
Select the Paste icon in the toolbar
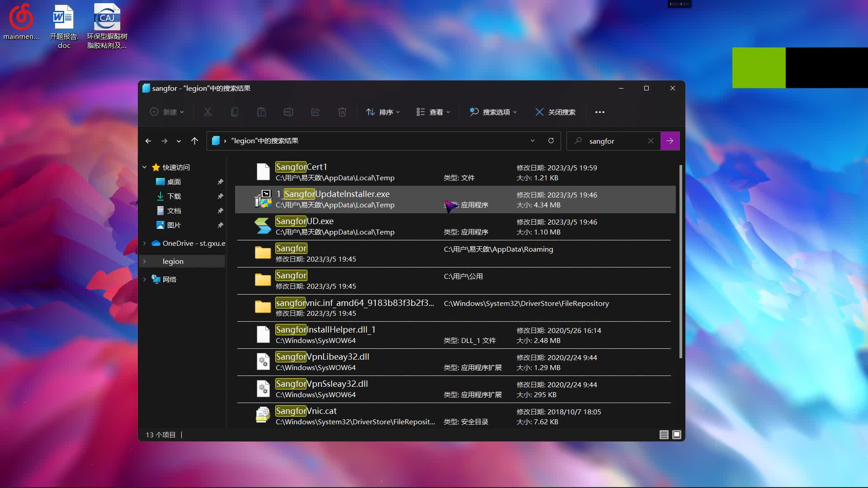[x=262, y=112]
